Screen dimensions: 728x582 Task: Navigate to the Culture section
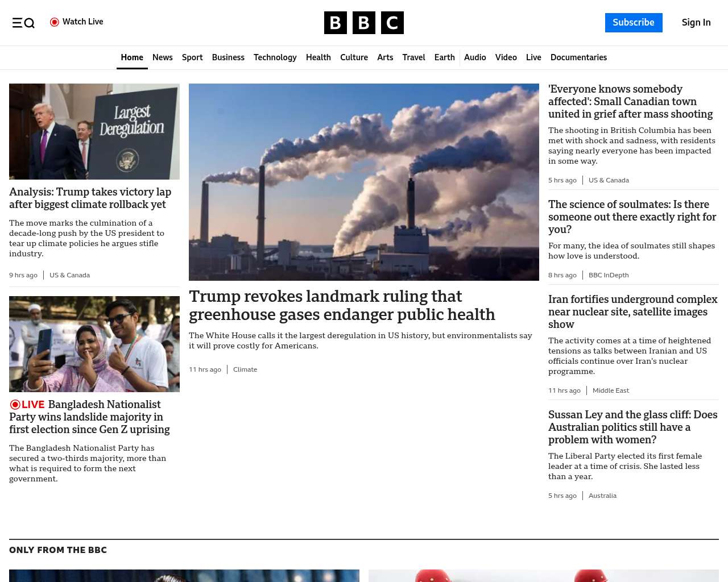pos(354,57)
